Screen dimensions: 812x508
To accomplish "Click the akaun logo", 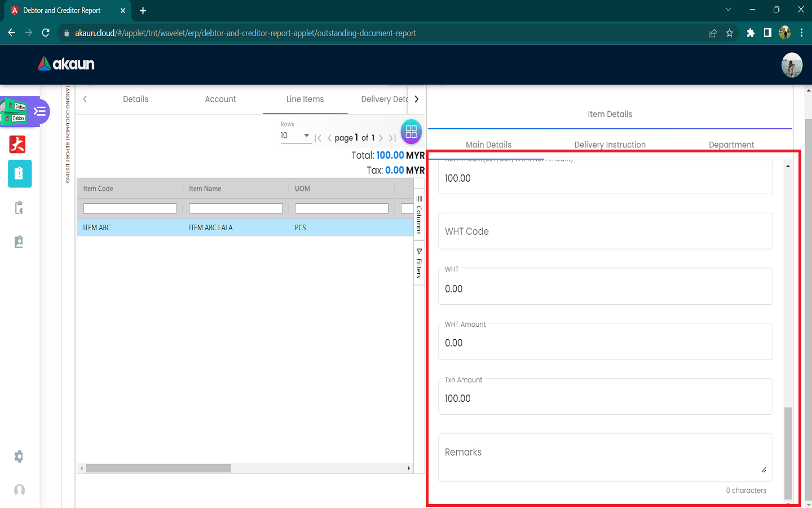I will click(x=66, y=64).
